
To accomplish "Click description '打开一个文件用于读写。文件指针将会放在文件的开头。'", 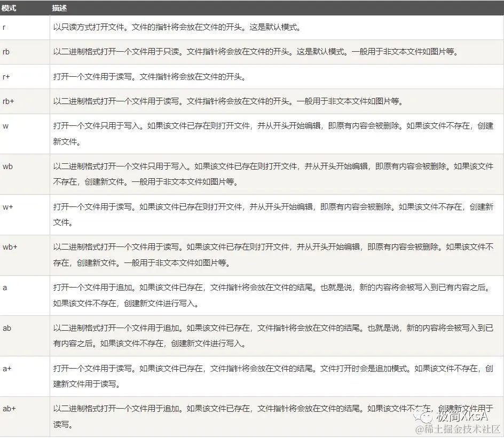I will [150, 77].
